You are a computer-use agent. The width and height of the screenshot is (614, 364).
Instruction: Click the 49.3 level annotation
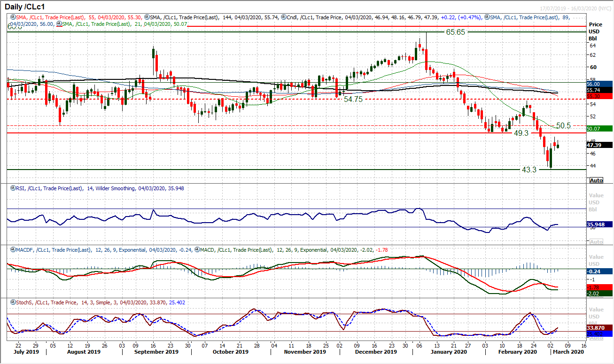521,133
